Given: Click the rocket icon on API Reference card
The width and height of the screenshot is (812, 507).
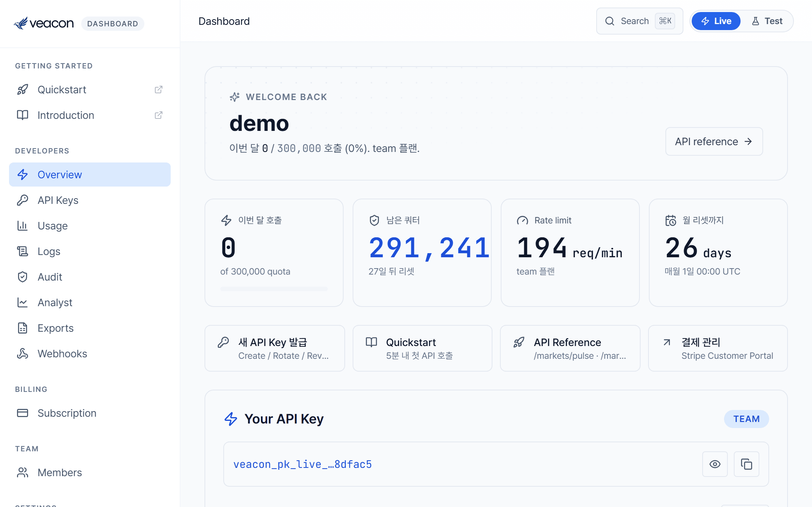Looking at the screenshot, I should (519, 342).
